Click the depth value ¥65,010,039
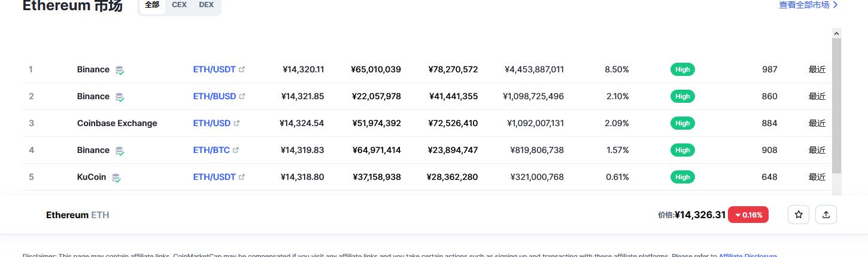Image resolution: width=868 pixels, height=257 pixels. click(x=376, y=69)
